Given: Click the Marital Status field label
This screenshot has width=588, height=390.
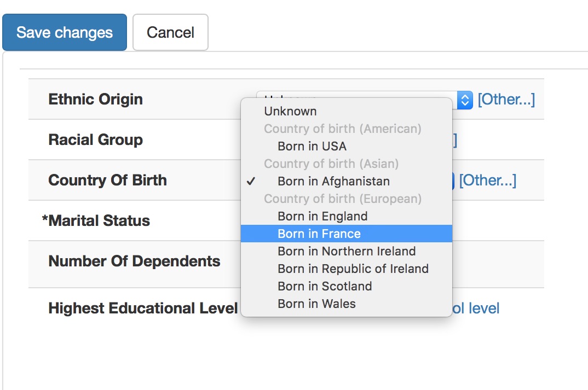Looking at the screenshot, I should pyautogui.click(x=96, y=221).
